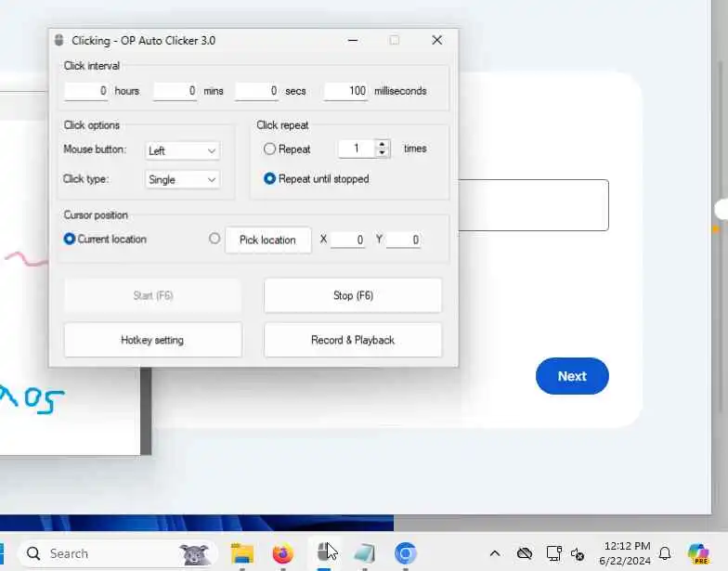Screen dimensions: 728x571
Task: Open the Mouse button dropdown
Action: coord(182,150)
